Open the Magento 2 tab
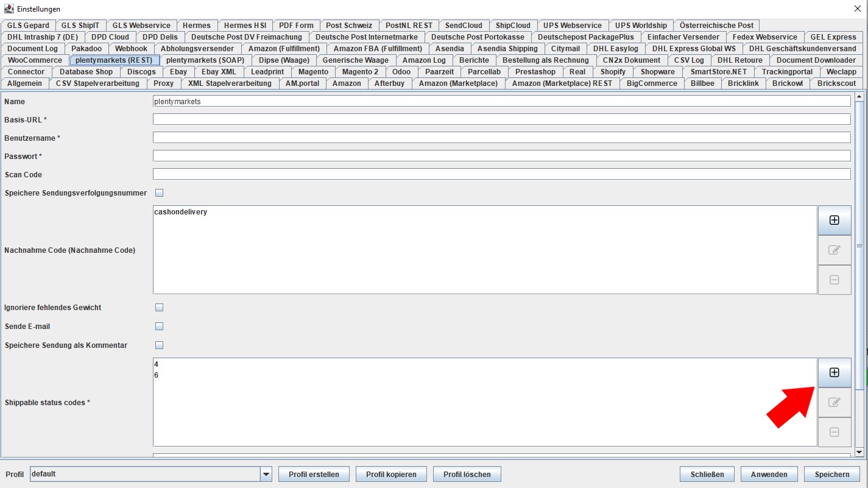868x488 pixels. [x=360, y=72]
